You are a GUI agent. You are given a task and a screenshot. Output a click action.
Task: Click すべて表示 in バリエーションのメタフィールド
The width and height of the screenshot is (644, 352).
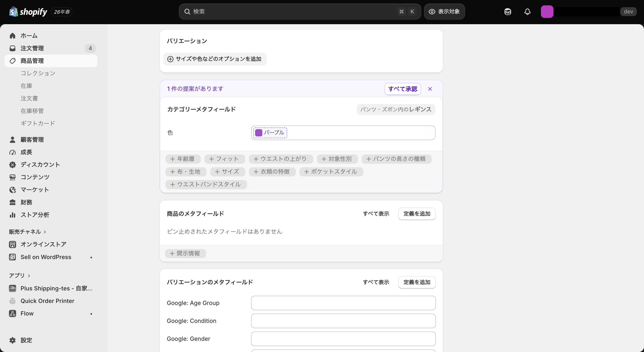click(376, 282)
